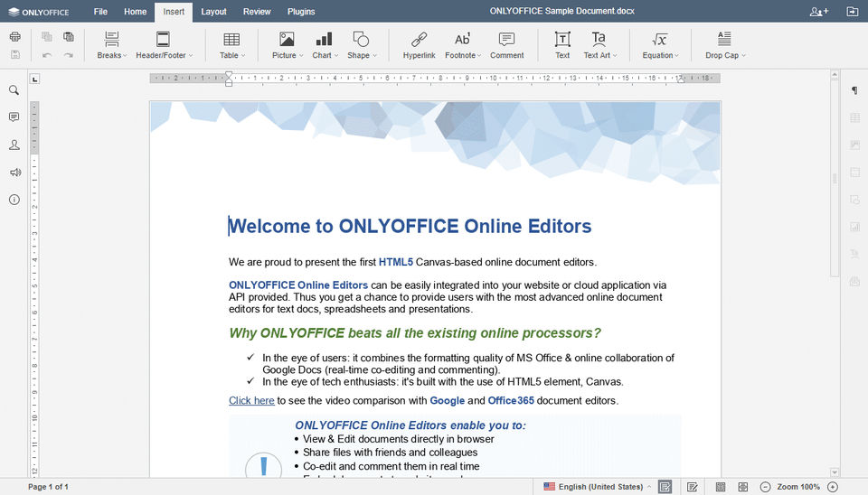868x495 pixels.
Task: Open header and footer settings in right sidebar
Action: pos(854,172)
